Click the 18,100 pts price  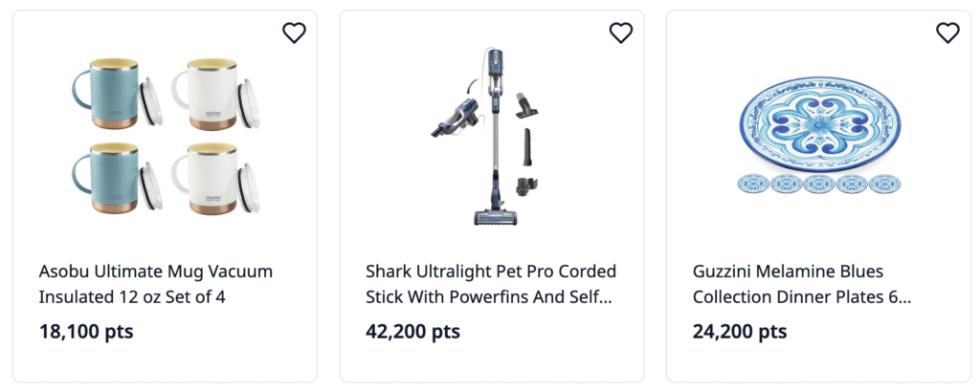pyautogui.click(x=86, y=332)
